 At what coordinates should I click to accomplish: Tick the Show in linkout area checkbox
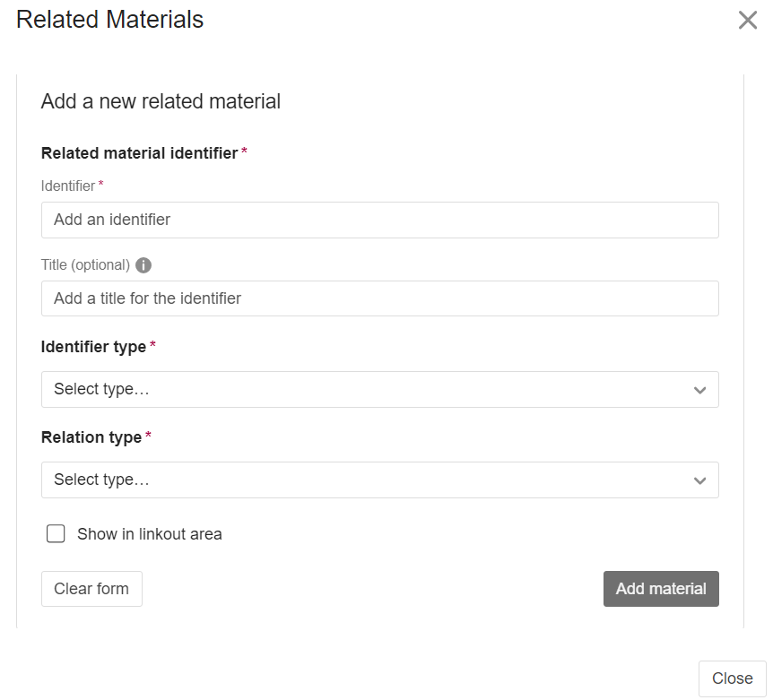tap(56, 534)
